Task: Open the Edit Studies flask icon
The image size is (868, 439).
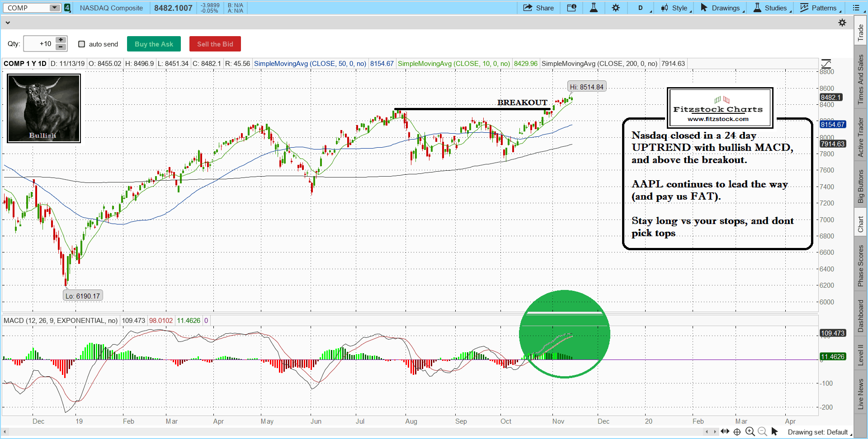Action: (x=594, y=8)
